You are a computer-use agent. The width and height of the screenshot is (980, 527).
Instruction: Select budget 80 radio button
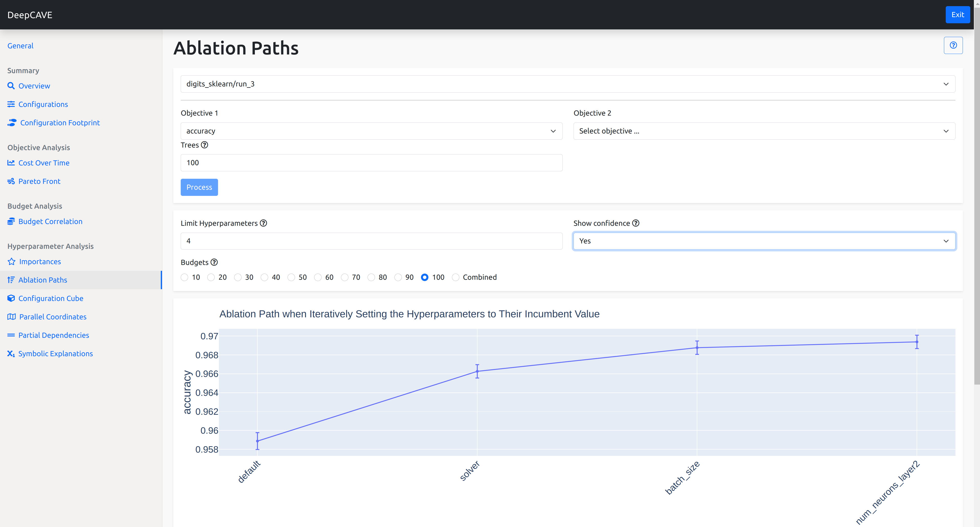tap(371, 277)
